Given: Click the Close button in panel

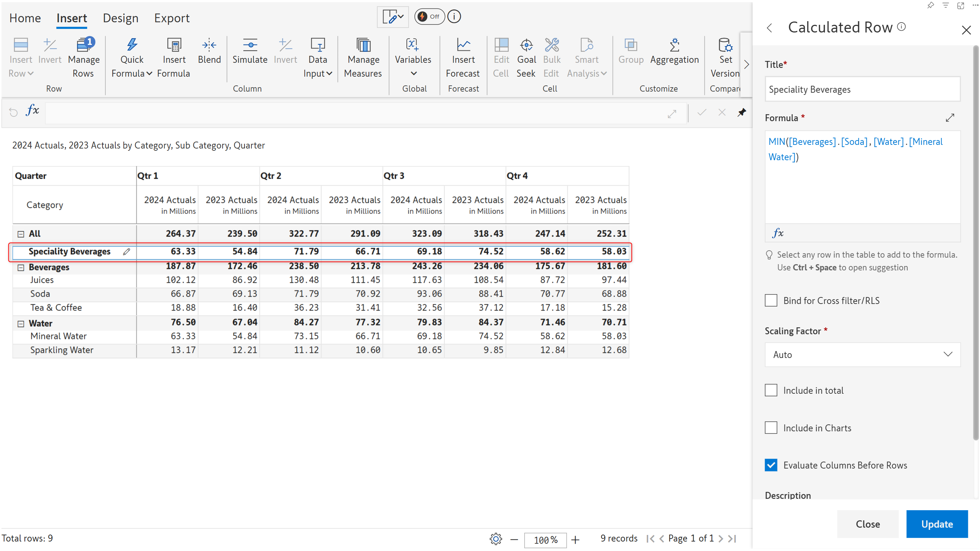Looking at the screenshot, I should tap(867, 524).
